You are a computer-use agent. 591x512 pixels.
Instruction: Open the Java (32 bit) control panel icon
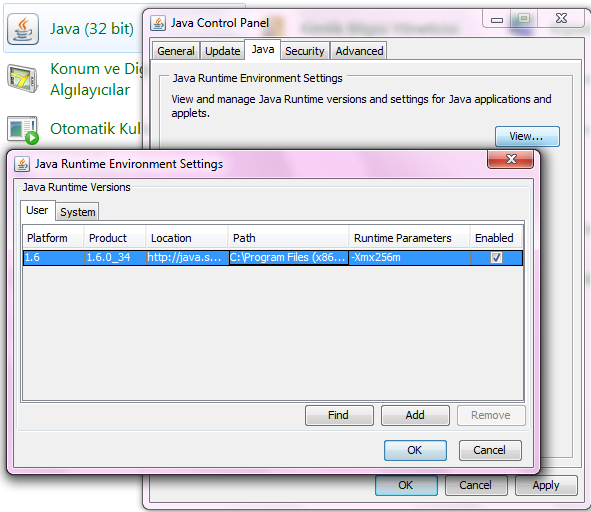point(23,29)
